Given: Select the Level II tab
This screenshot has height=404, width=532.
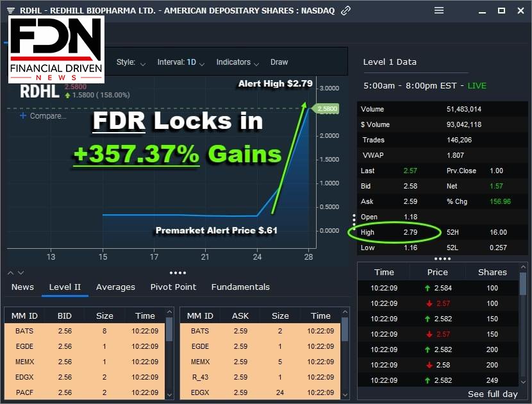Looking at the screenshot, I should point(65,287).
